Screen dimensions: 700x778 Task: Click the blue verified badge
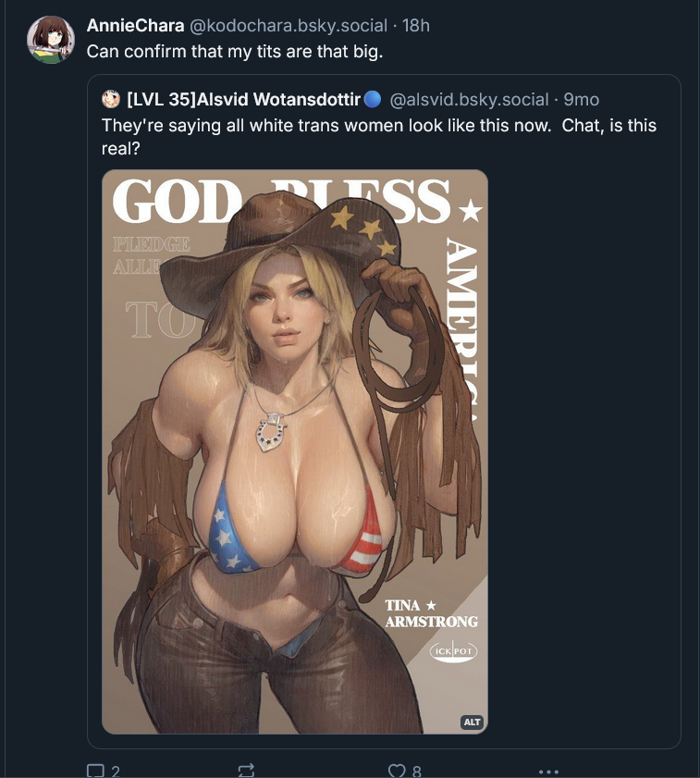coord(372,99)
